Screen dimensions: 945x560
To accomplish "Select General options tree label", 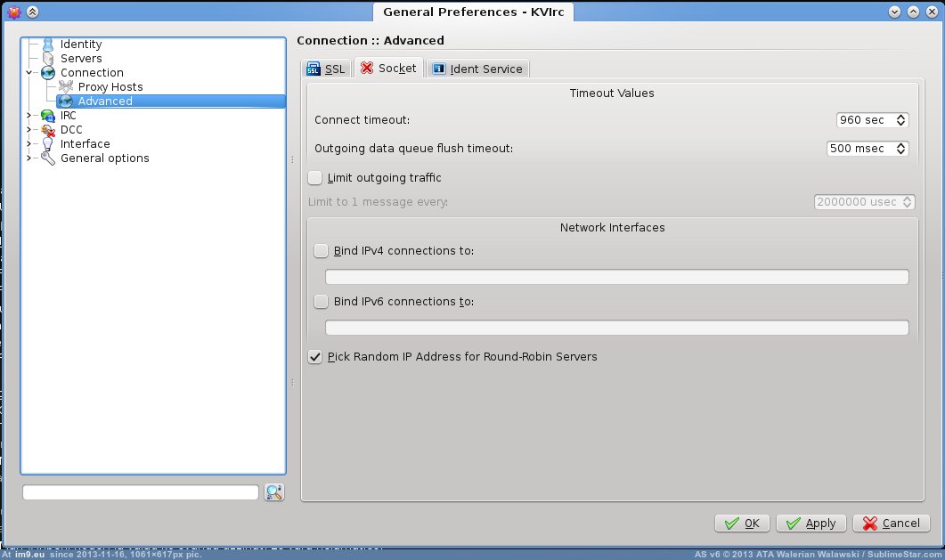I will coord(105,158).
